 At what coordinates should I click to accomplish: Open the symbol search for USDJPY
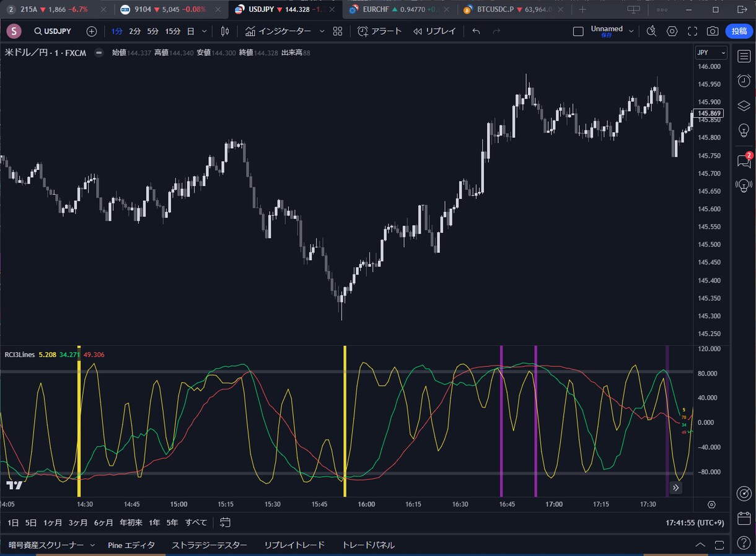click(x=52, y=32)
